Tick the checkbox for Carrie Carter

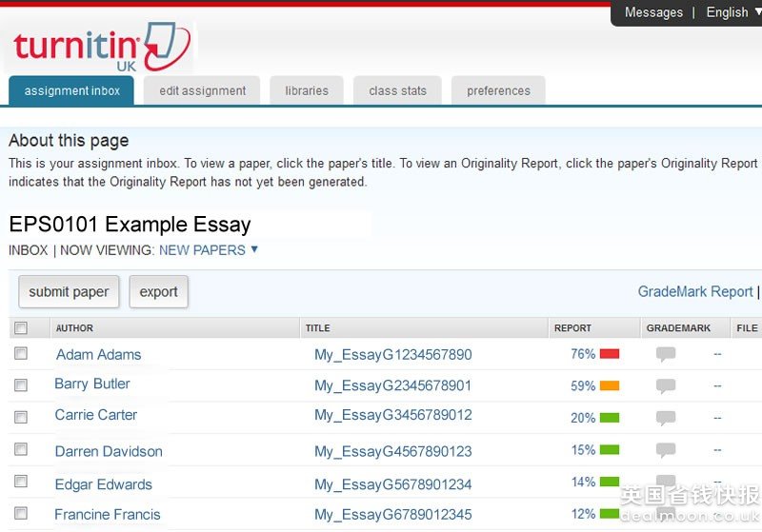(21, 418)
